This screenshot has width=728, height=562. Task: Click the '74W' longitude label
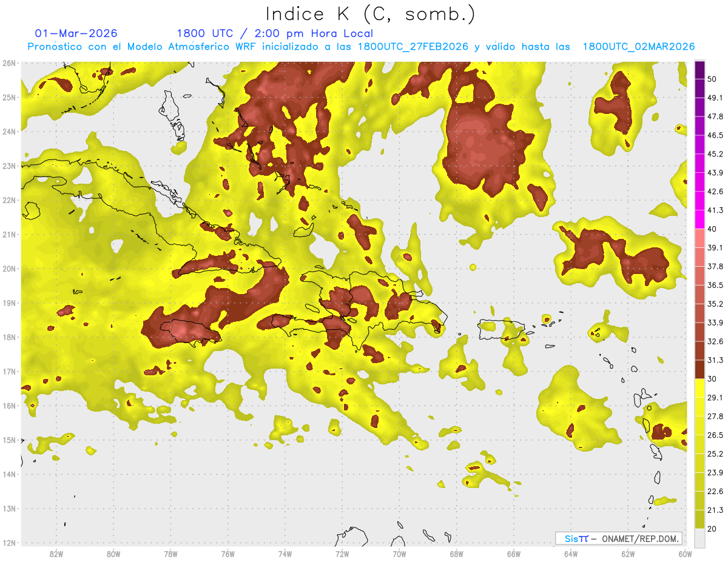point(285,554)
